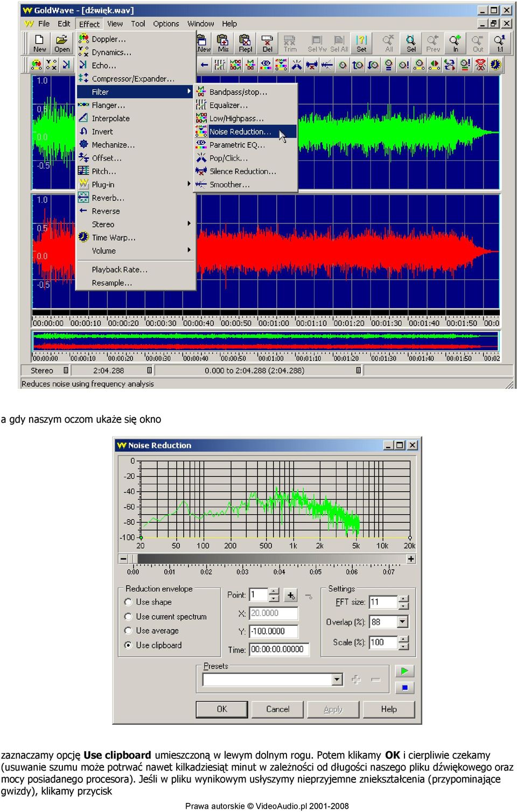Click the Open file toolbar icon
Screen dimensions: 517x812
(62, 43)
